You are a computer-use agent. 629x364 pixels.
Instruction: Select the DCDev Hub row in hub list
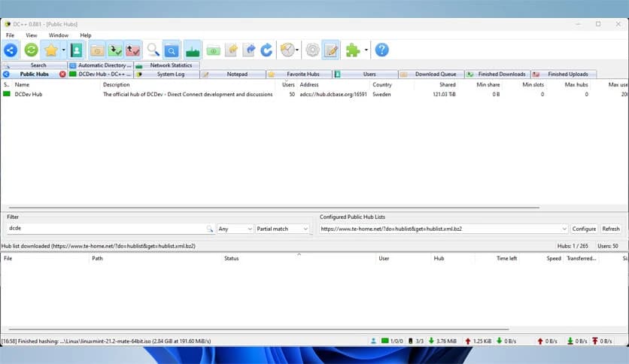click(x=314, y=94)
